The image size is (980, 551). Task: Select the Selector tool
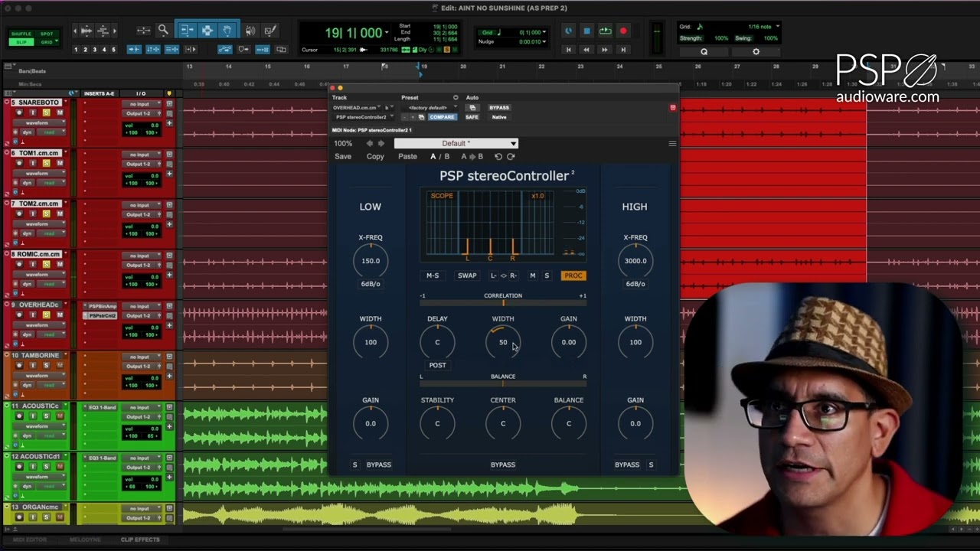point(207,31)
